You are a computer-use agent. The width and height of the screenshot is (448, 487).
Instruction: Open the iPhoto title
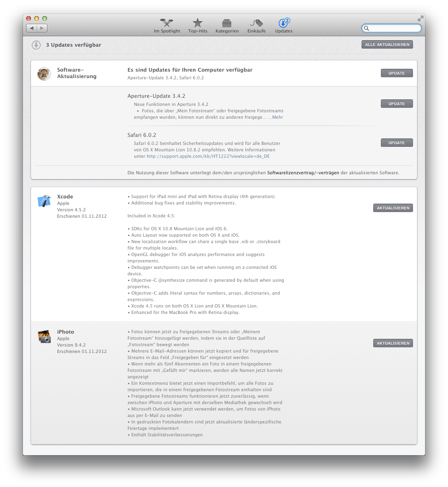[66, 332]
